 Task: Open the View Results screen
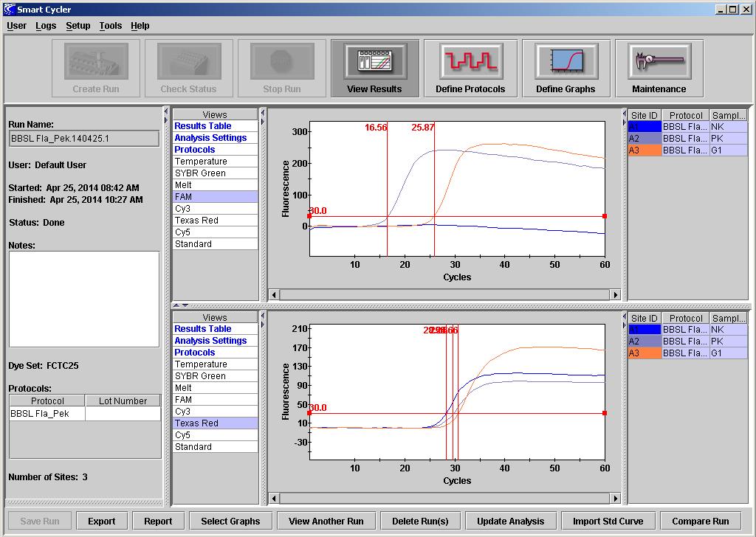click(374, 69)
